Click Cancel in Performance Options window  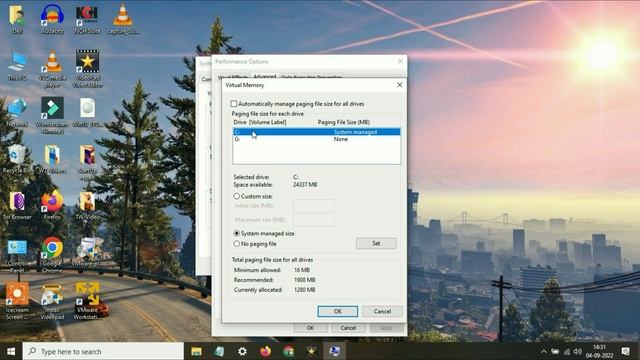pos(348,328)
